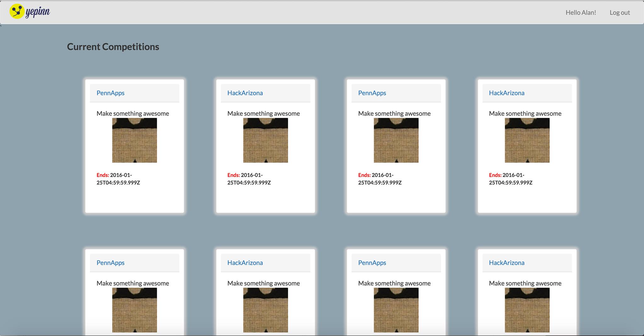The width and height of the screenshot is (644, 336).
Task: Open third card's PennApps link, top row
Action: [x=372, y=93]
